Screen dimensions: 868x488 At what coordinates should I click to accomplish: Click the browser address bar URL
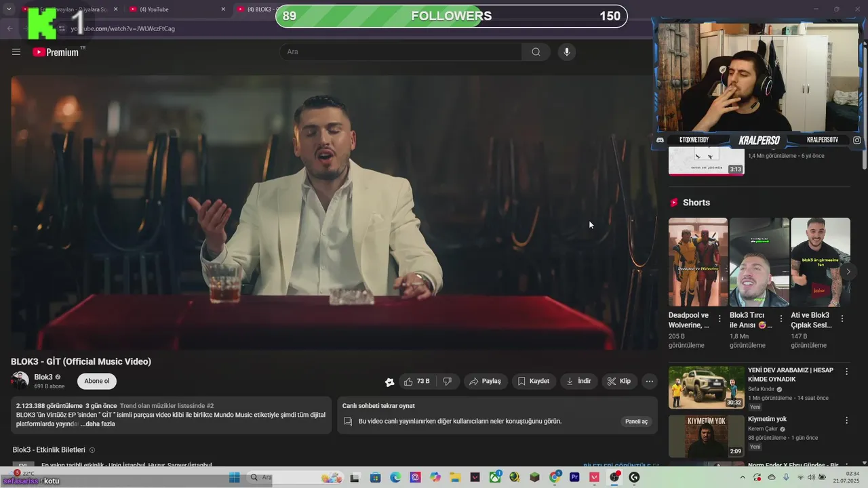pyautogui.click(x=123, y=28)
